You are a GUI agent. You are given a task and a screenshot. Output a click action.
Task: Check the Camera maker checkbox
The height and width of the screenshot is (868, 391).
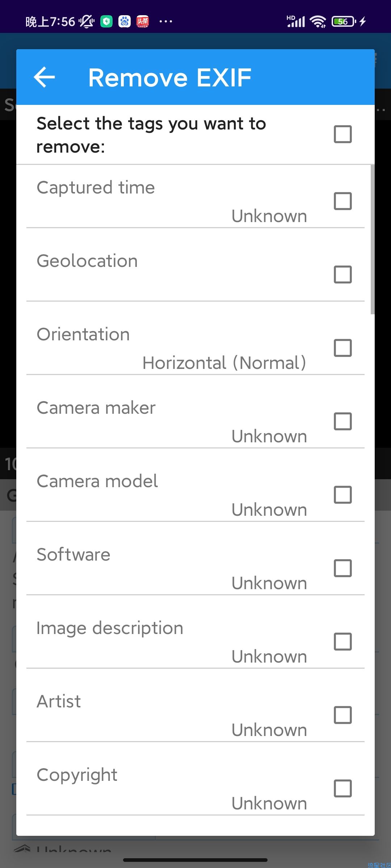343,421
